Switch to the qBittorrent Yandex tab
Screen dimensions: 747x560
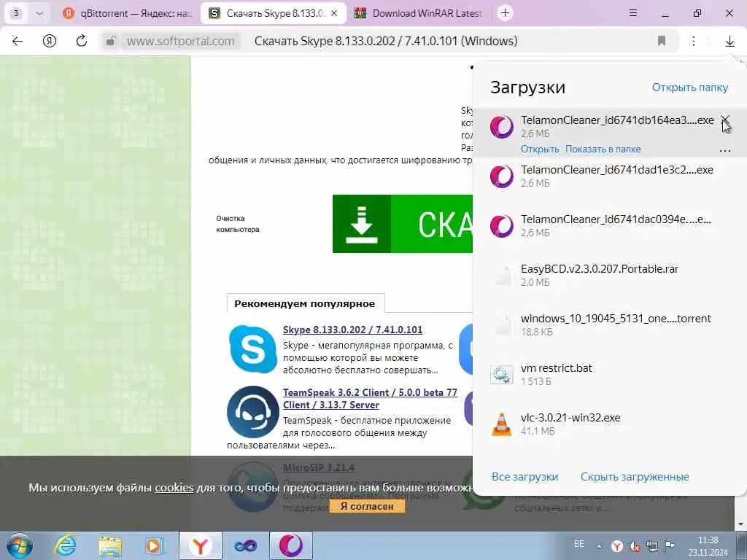pos(128,13)
